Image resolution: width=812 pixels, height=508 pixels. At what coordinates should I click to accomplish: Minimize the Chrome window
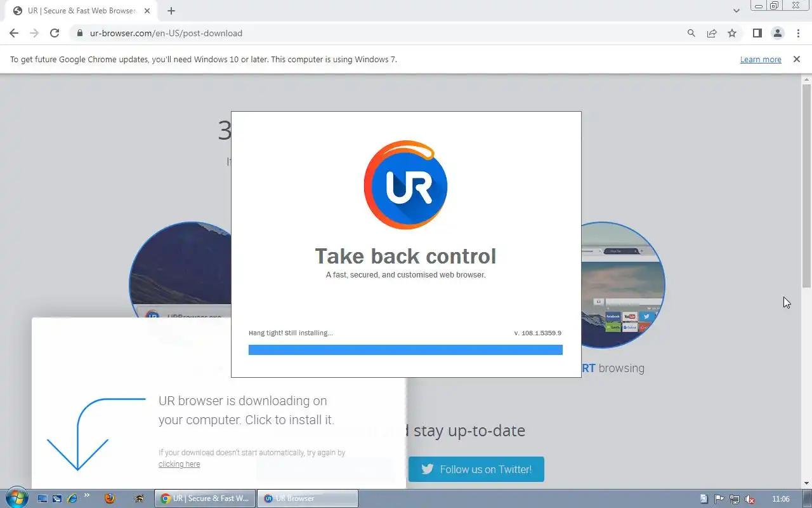tap(758, 6)
